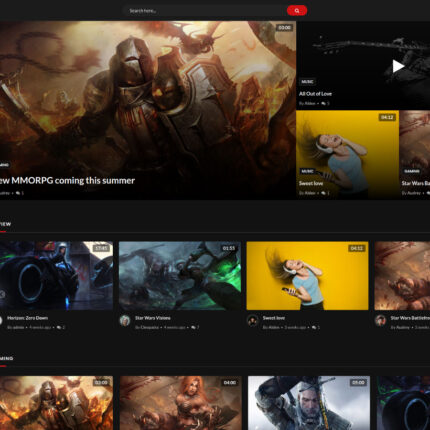The height and width of the screenshot is (430, 430).
Task: Open the 'Star Wars Battlefront' row thumbnail
Action: (402, 276)
